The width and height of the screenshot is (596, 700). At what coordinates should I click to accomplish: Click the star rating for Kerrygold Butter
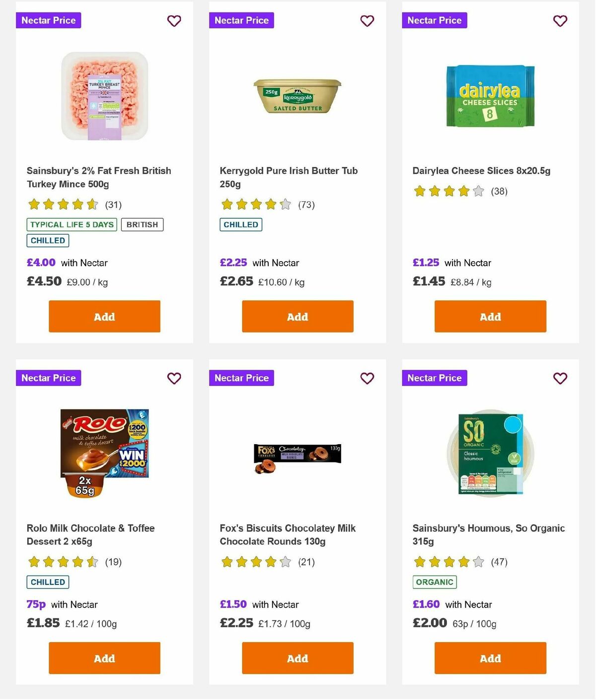coord(255,204)
